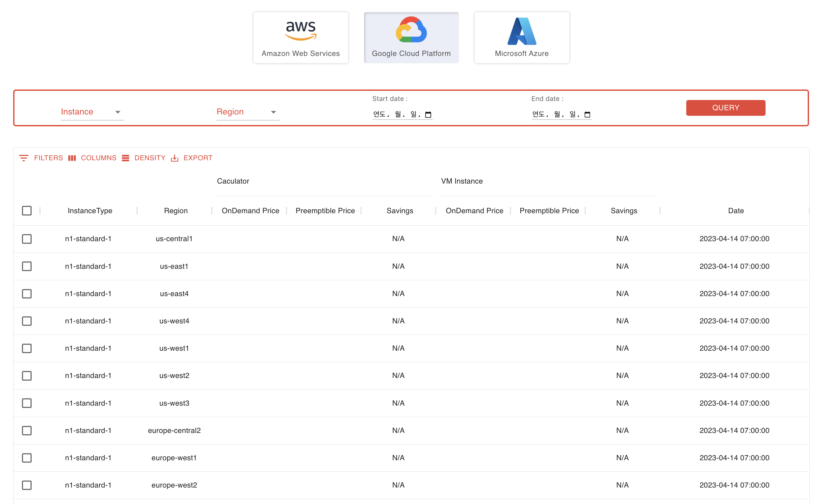Click the Filters funnel icon
Screen dimensions: 836x504
(x=23, y=158)
